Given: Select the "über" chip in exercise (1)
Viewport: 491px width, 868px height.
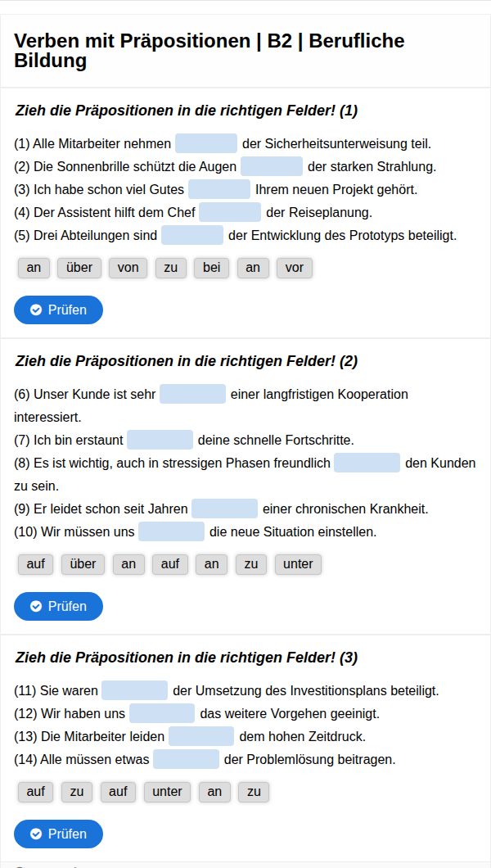Looking at the screenshot, I should 79,268.
